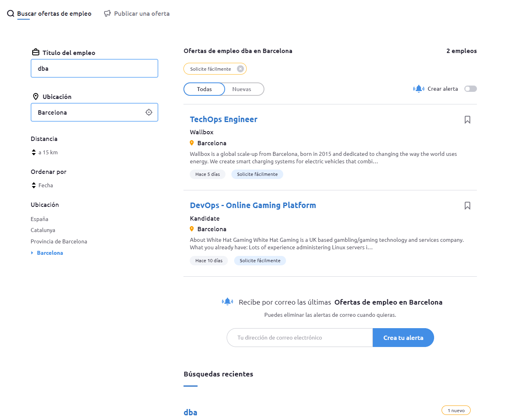Select the Todas filter option
506x420 pixels.
(x=204, y=89)
